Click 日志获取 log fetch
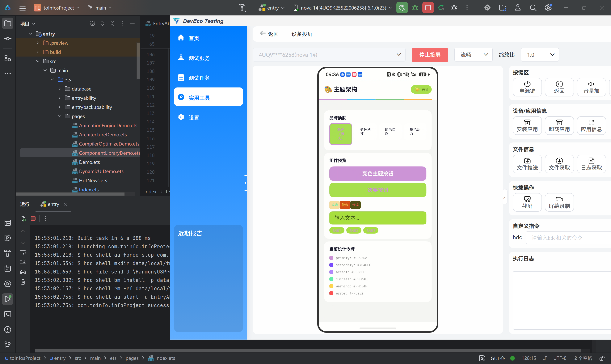Viewport: 611px width, 364px height. coord(591,164)
